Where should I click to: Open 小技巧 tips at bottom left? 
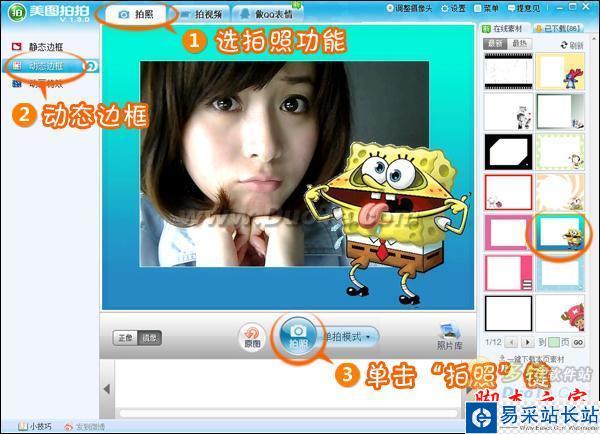(x=35, y=426)
